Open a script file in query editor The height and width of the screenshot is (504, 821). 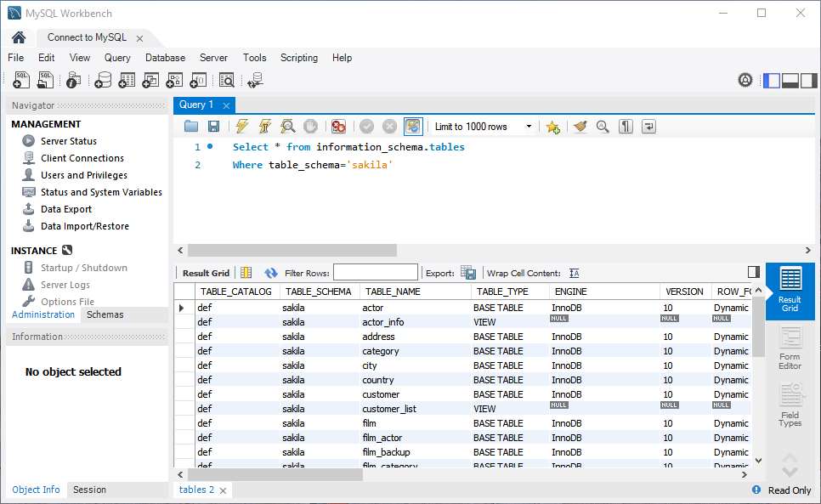coord(191,126)
